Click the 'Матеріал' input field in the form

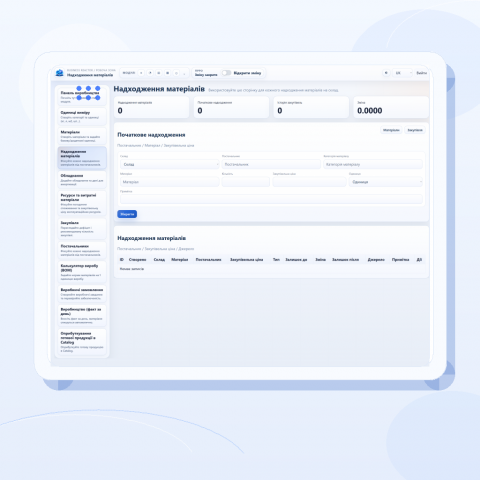[169, 182]
